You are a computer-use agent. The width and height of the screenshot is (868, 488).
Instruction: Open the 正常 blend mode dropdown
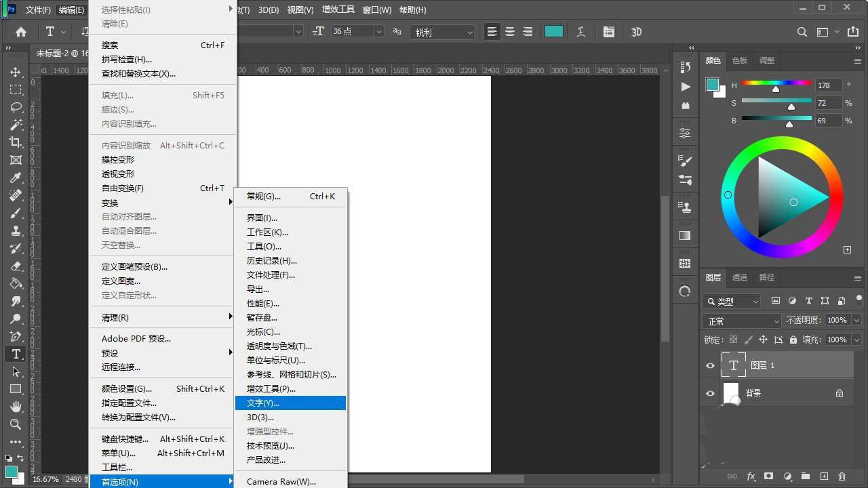coord(743,321)
